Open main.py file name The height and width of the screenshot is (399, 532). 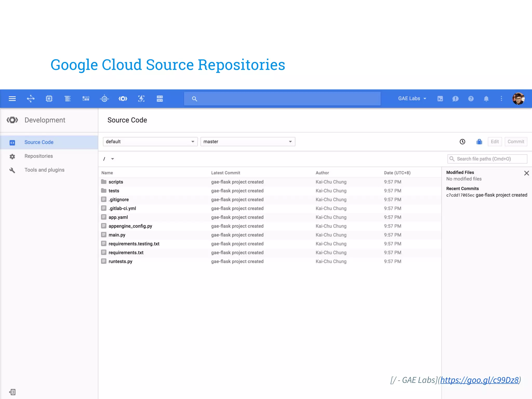click(117, 235)
